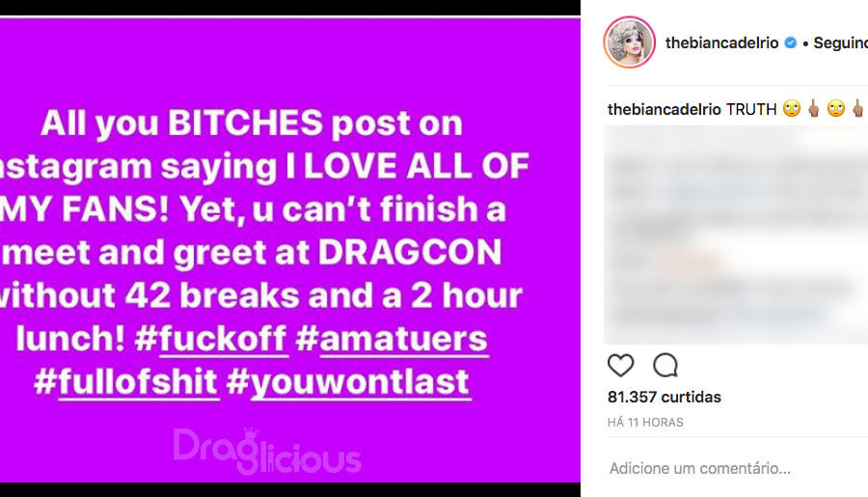The width and height of the screenshot is (868, 497).
Task: Click the #amatuers hashtag
Action: [392, 338]
